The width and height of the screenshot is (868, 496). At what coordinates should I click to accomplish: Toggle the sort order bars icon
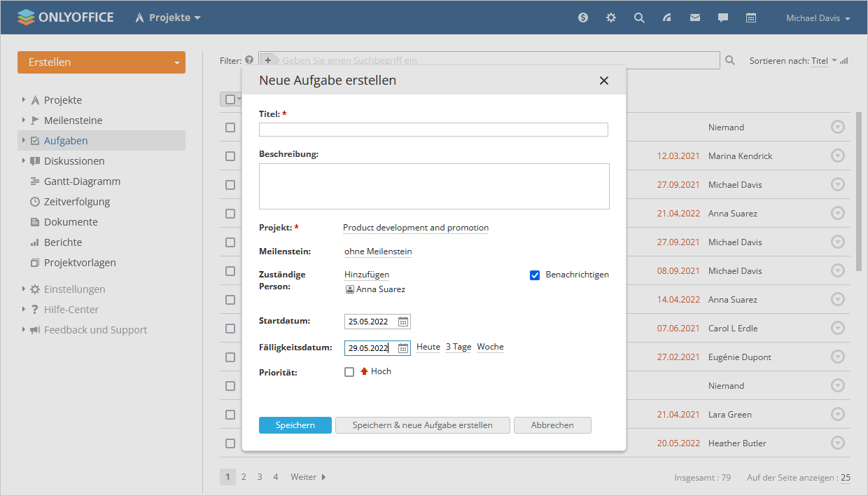click(844, 61)
